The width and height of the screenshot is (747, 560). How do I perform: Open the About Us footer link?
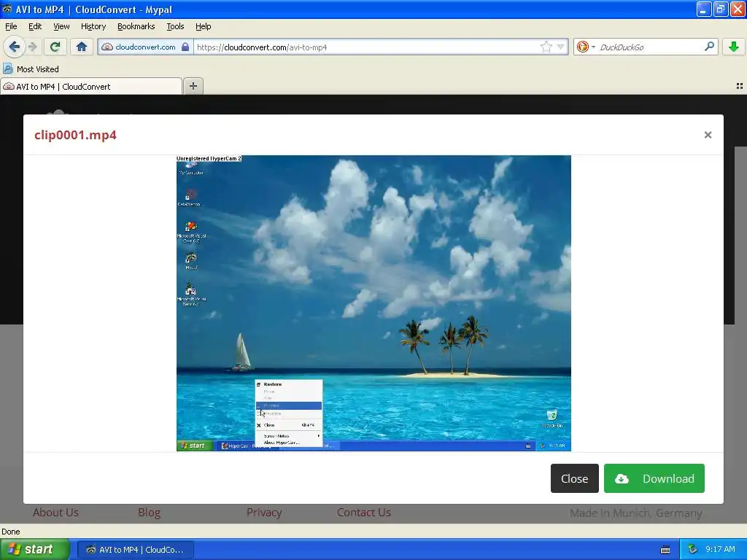click(55, 513)
